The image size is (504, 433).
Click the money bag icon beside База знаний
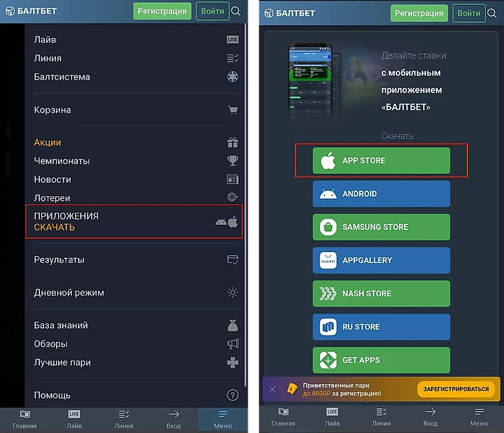[x=233, y=325]
